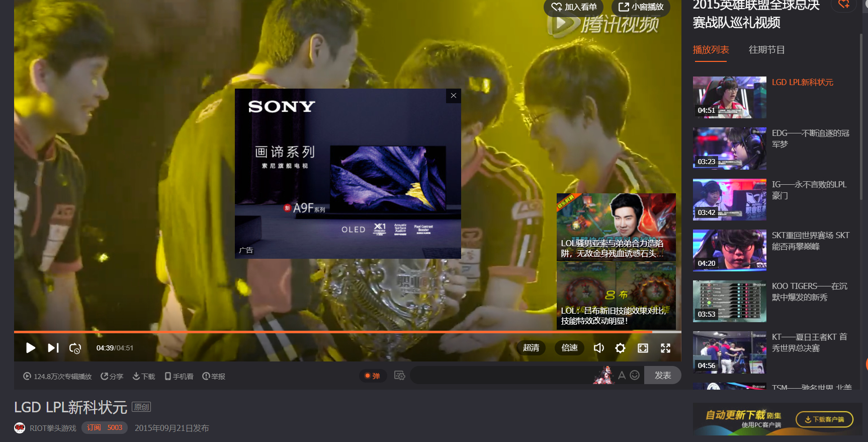Click the 2015年09月21日发布 publish date
Screen dimensions: 868x442
point(172,428)
